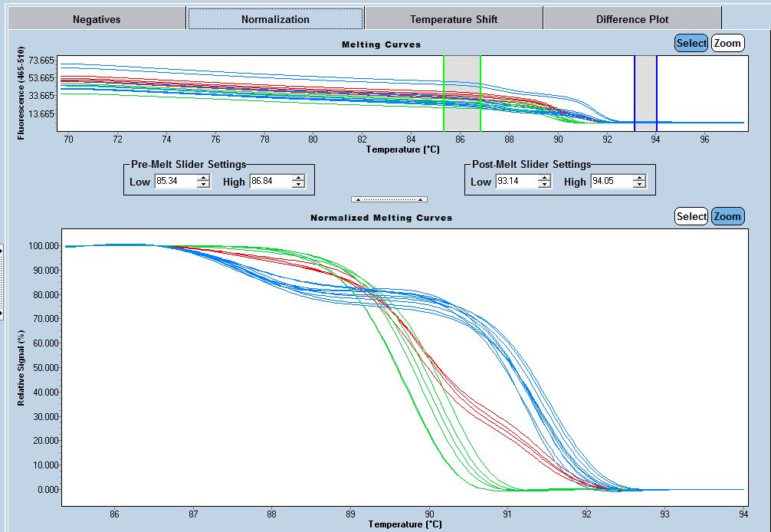
Task: Decrease Post-Melt High value with down arrow
Action: click(639, 185)
